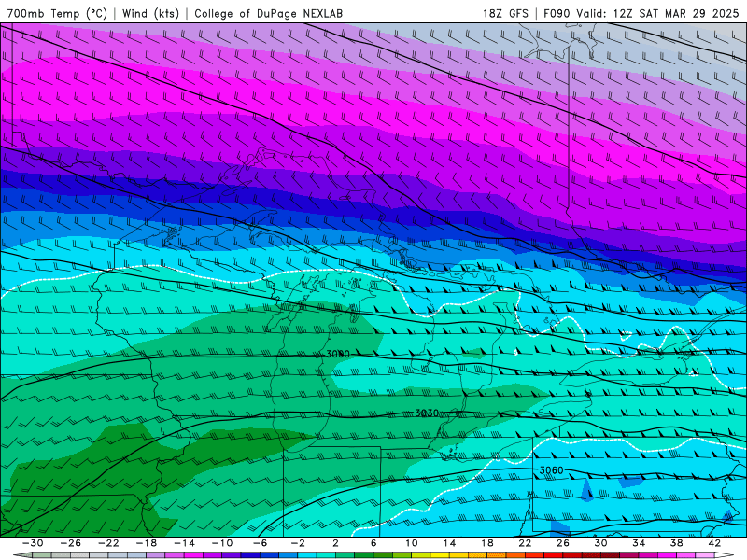Screen dimensions: 747x560
Task: Click the 2 color scale value
Action: click(x=335, y=543)
